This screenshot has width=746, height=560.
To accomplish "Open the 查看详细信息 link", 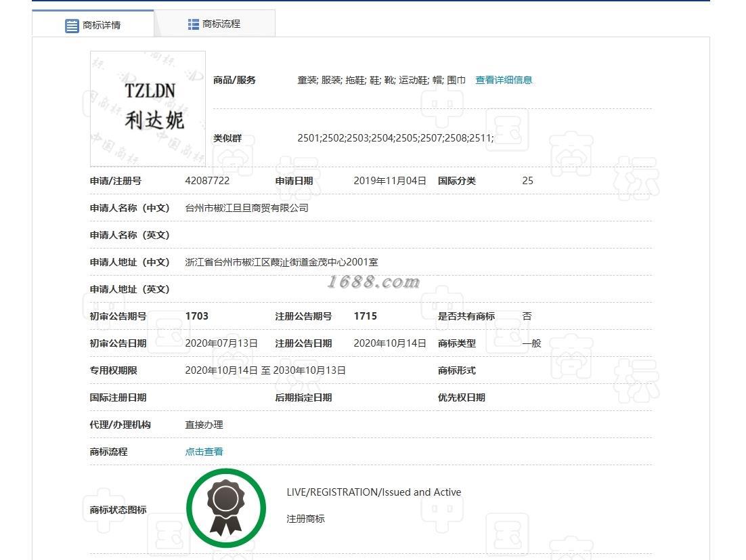I will pyautogui.click(x=504, y=80).
